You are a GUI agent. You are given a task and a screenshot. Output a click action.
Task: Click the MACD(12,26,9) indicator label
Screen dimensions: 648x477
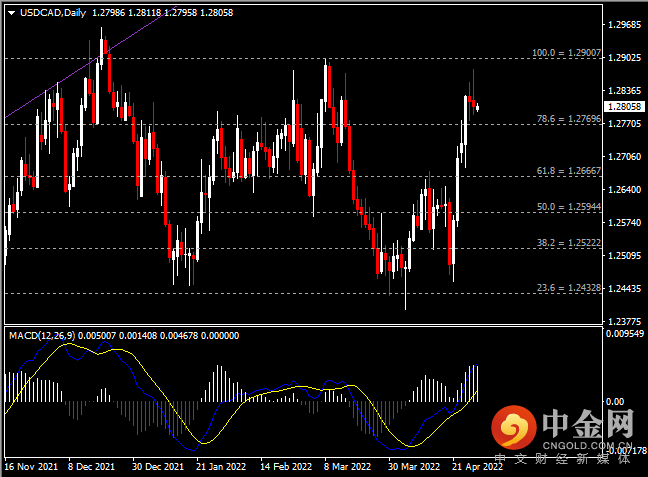[x=42, y=336]
